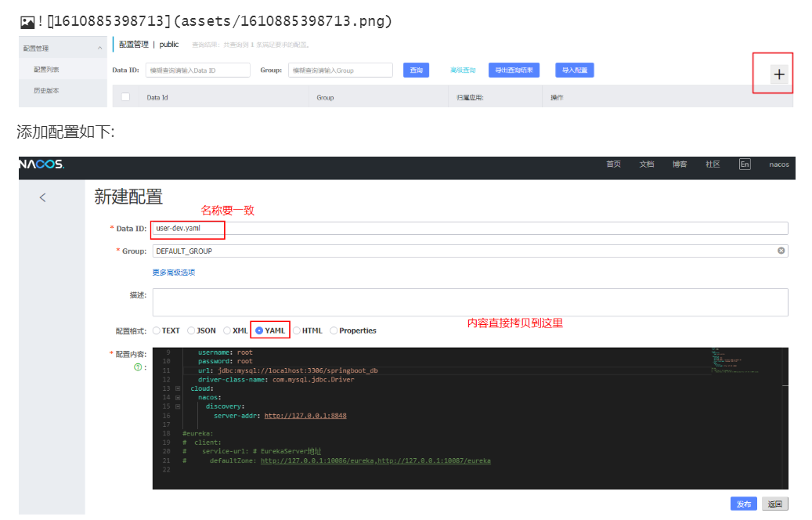This screenshot has height=520, width=812.
Task: Click the public namespace label
Action: pyautogui.click(x=169, y=45)
